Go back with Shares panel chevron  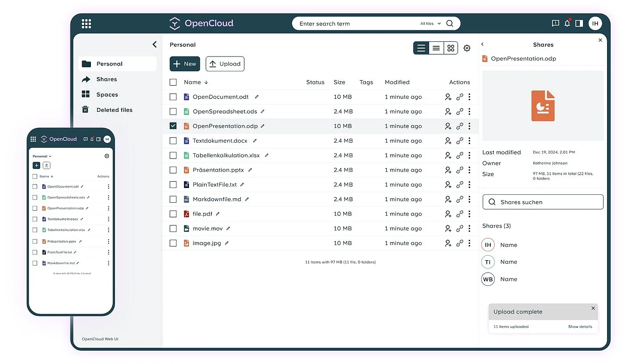[483, 45]
